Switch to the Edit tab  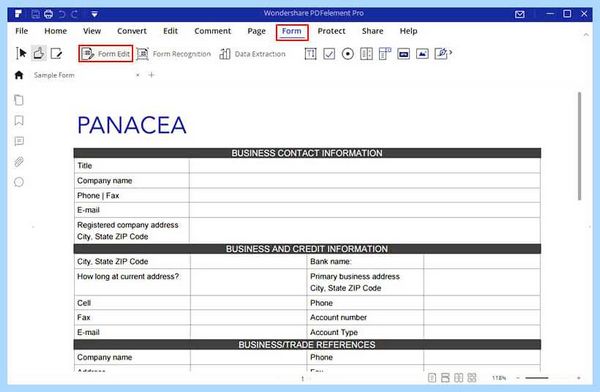click(170, 31)
